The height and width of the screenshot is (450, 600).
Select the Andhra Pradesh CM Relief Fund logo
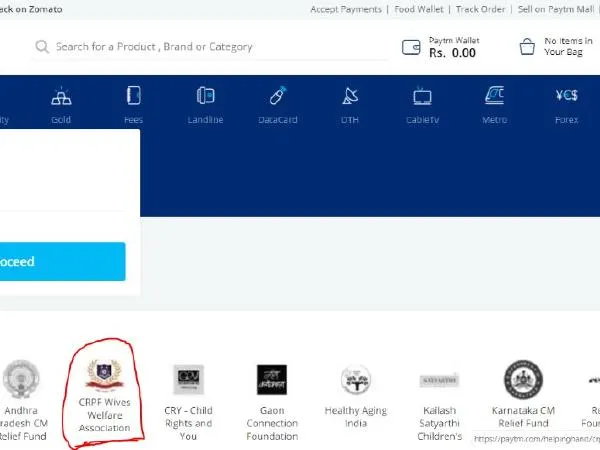[21, 379]
